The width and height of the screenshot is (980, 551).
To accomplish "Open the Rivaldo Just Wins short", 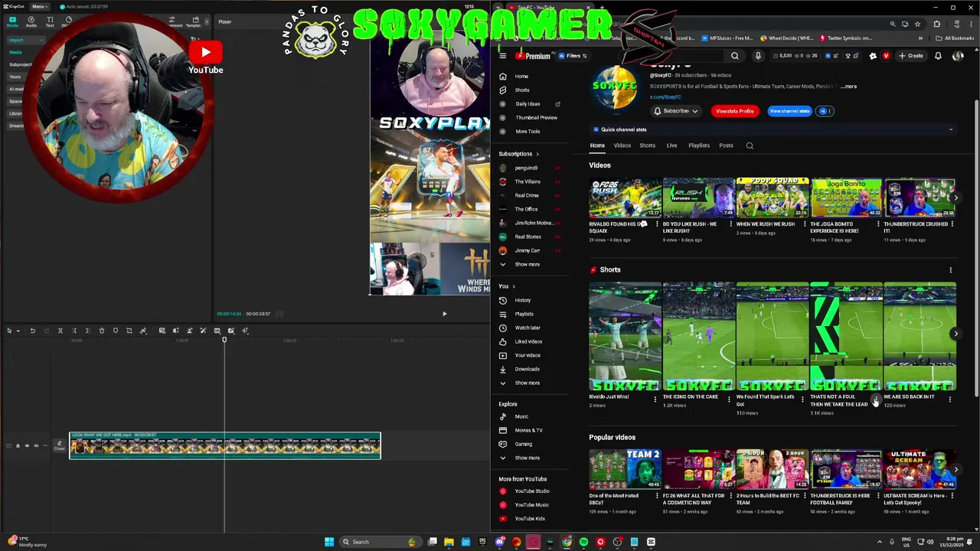I will coord(625,337).
